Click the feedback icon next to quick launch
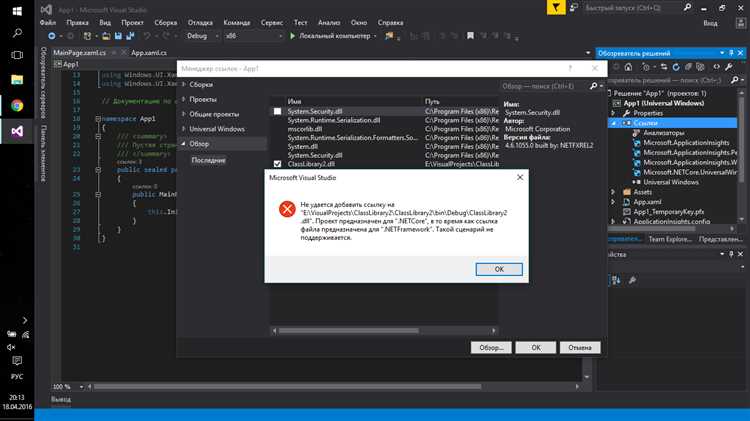Screen dimensions: 750x421 574,8
